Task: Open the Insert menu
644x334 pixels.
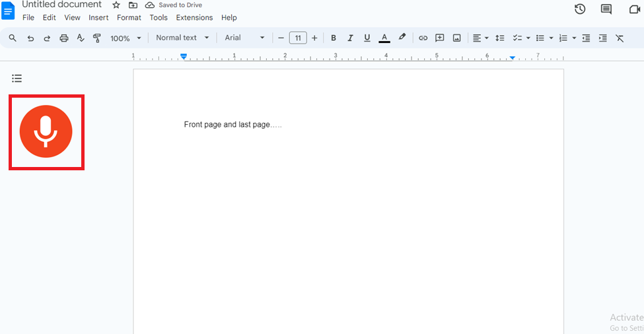Action: 98,18
